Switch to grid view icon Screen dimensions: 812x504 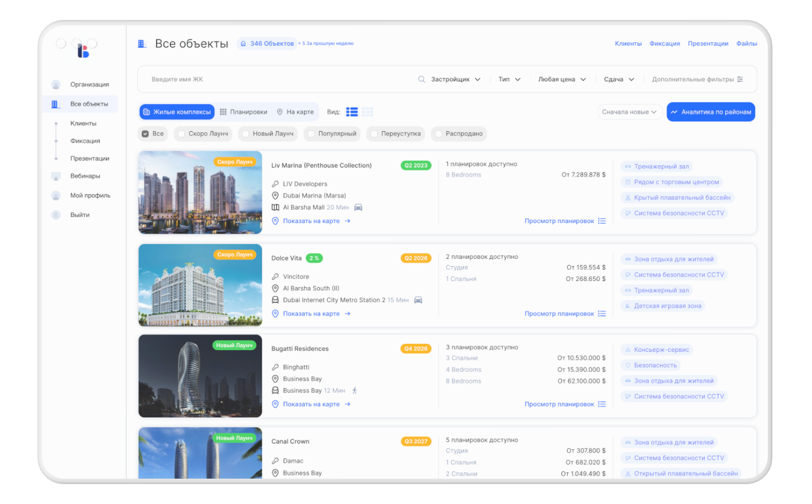tap(368, 111)
